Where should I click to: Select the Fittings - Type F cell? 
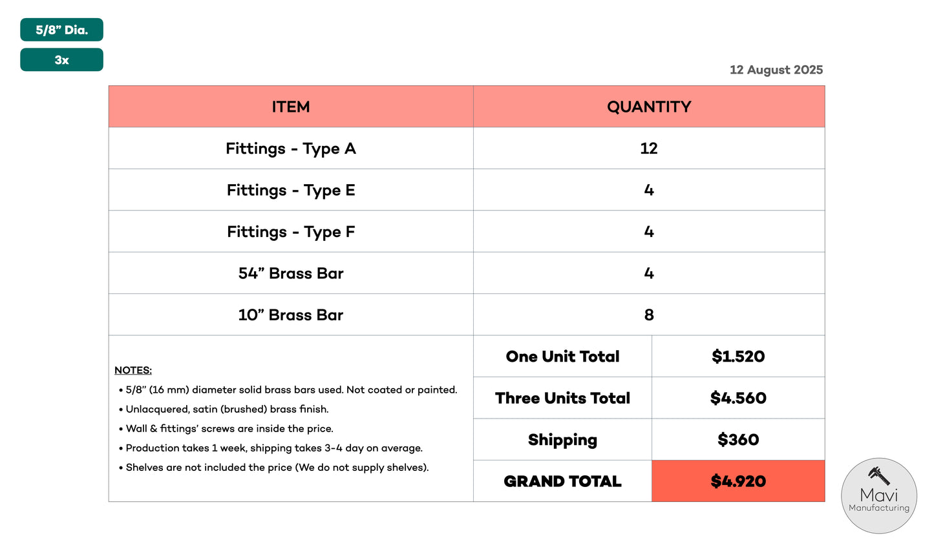(291, 231)
